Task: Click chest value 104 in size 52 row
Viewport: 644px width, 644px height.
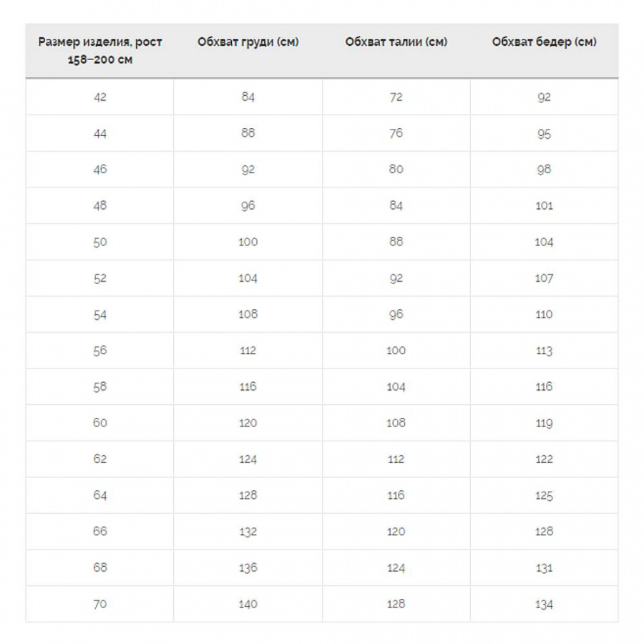Action: pos(248,278)
